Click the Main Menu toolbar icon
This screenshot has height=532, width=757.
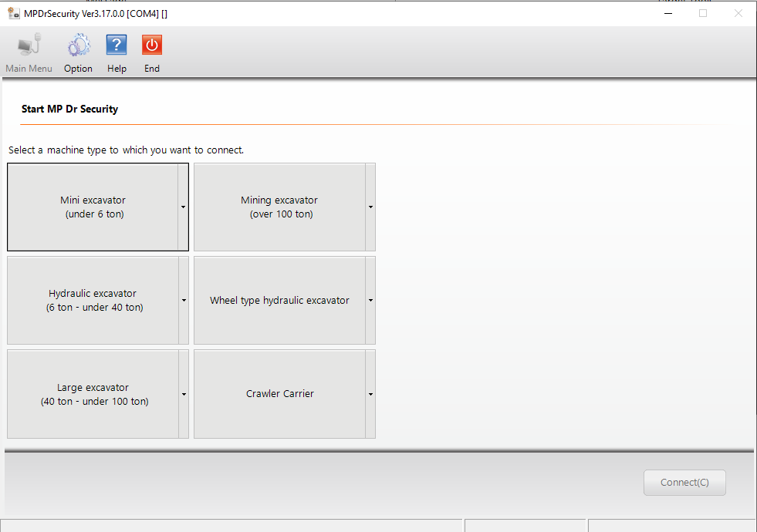[x=29, y=46]
